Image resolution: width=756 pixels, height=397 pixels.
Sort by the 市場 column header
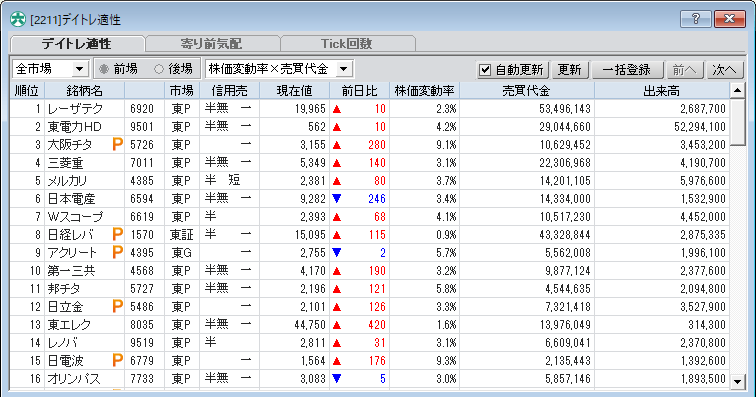182,91
